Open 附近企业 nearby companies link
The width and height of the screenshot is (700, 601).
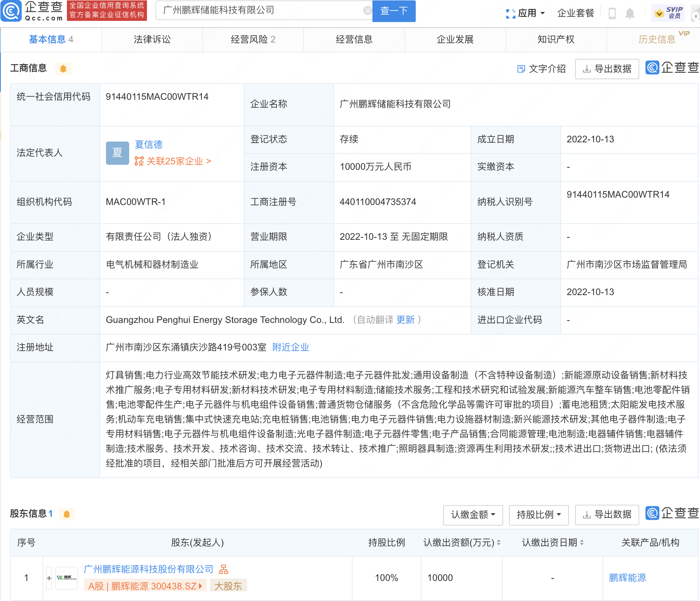pyautogui.click(x=290, y=347)
